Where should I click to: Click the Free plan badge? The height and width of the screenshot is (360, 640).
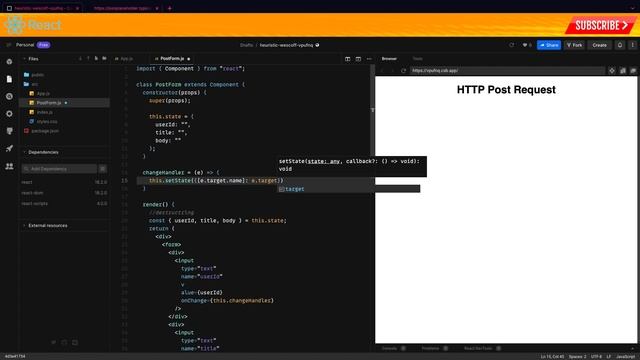tap(44, 45)
